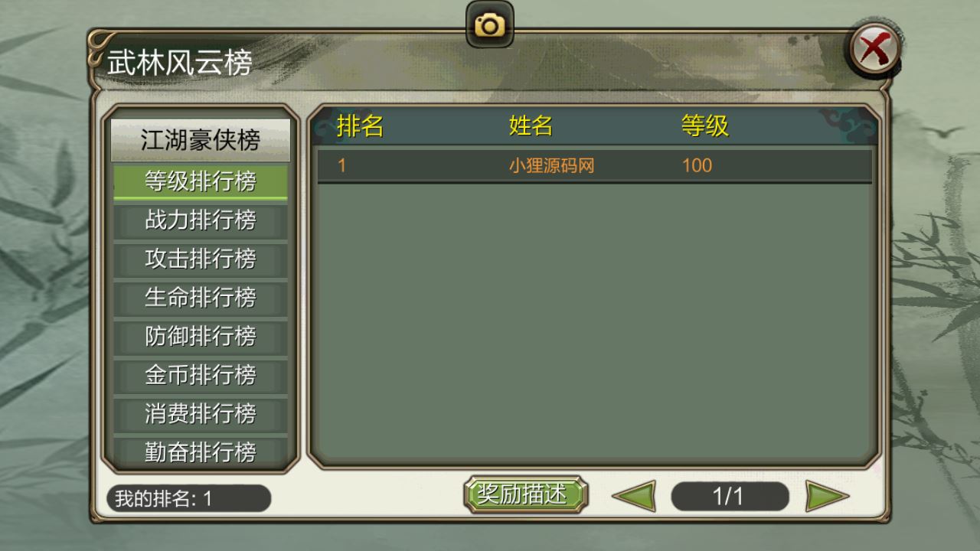Viewport: 980px width, 551px height.
Task: Show the 防御排行榜 ranking
Action: click(201, 337)
